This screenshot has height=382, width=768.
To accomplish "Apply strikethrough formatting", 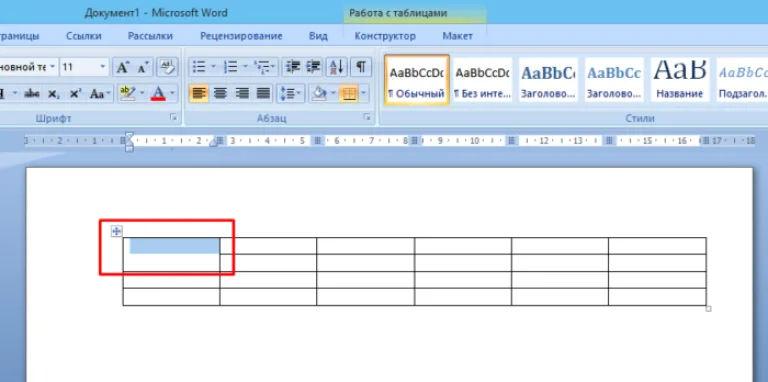I will tap(32, 94).
